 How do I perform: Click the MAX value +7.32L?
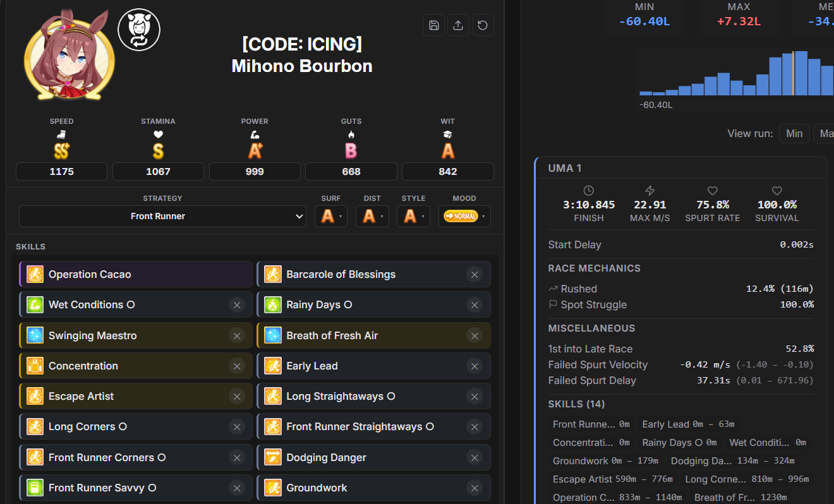[739, 21]
